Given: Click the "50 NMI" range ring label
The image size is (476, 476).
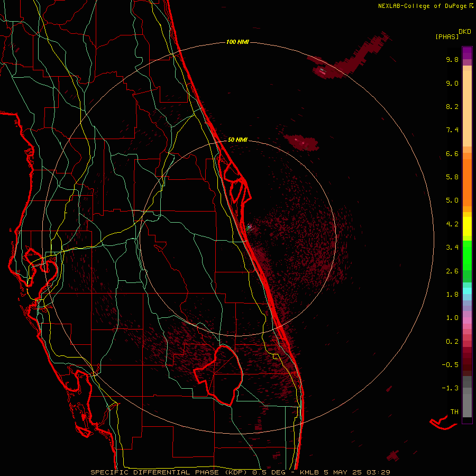Looking at the screenshot, I should 237,140.
